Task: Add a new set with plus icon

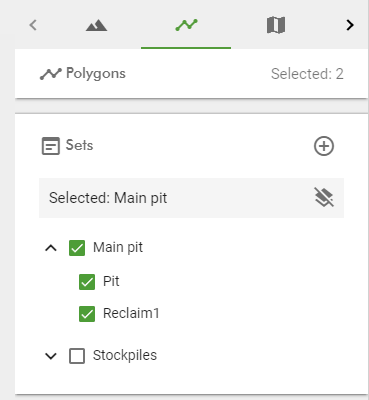Action: tap(324, 146)
